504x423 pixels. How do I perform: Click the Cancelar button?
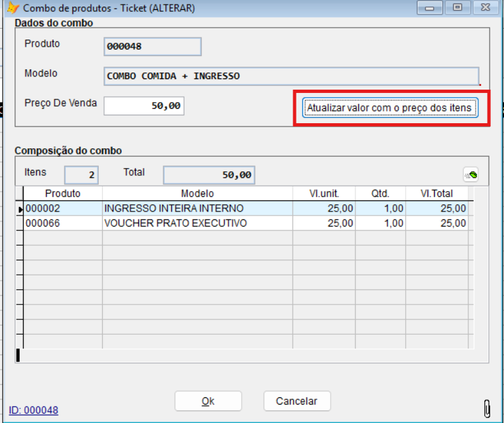[296, 401]
